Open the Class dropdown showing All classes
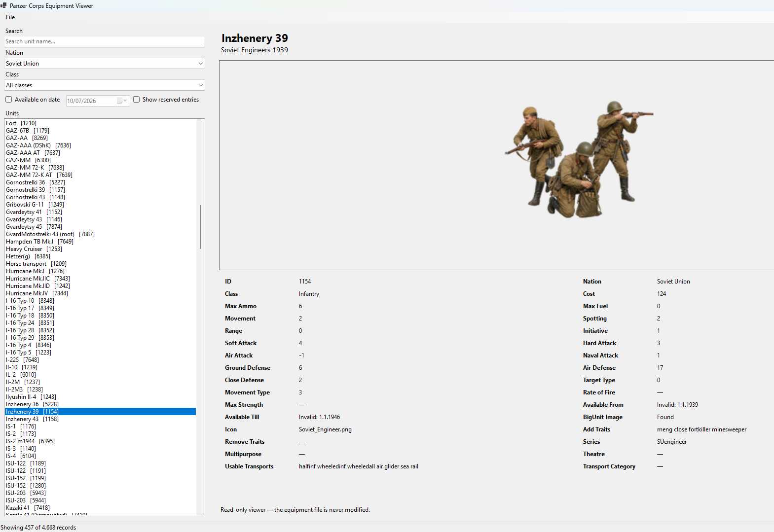774x532 pixels. pyautogui.click(x=105, y=85)
